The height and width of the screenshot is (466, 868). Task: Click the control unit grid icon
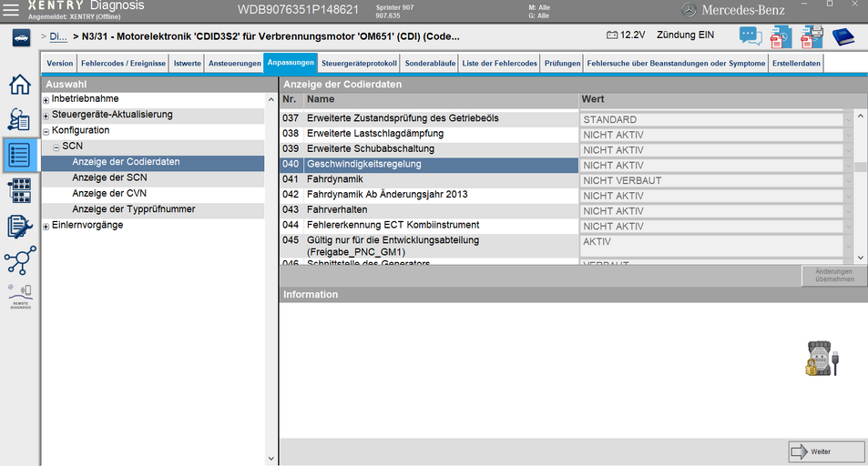(20, 190)
